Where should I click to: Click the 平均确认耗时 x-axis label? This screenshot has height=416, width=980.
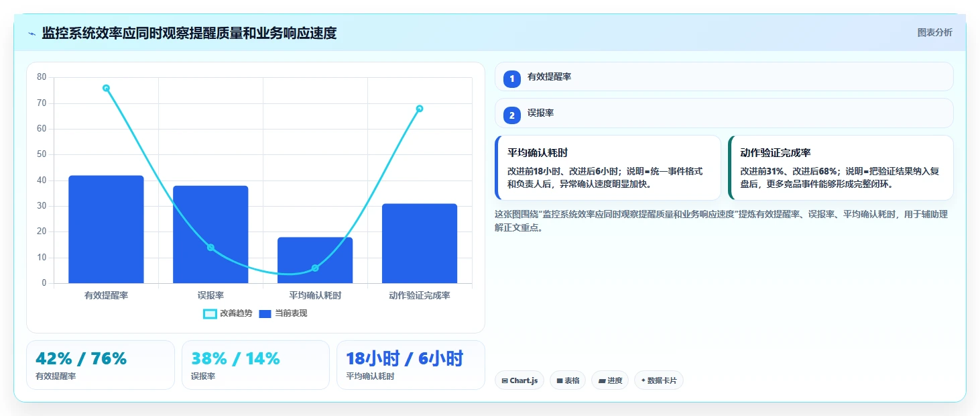[315, 295]
